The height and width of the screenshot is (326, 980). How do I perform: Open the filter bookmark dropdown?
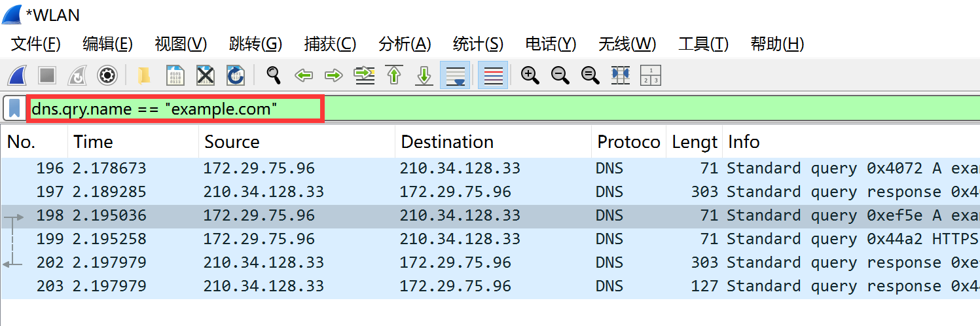tap(14, 109)
